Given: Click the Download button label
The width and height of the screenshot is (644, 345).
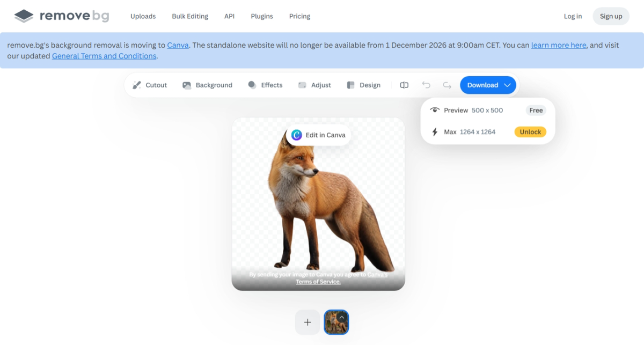Looking at the screenshot, I should pos(482,85).
